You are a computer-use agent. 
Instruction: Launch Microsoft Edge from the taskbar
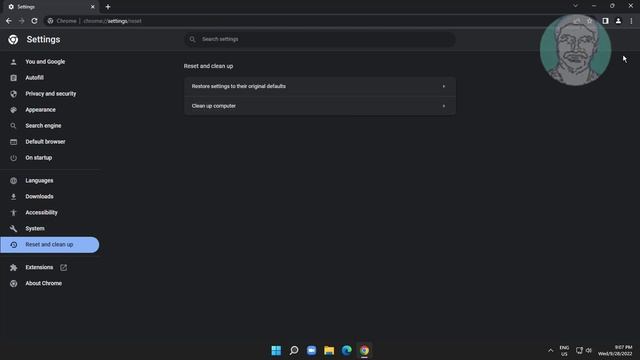347,350
